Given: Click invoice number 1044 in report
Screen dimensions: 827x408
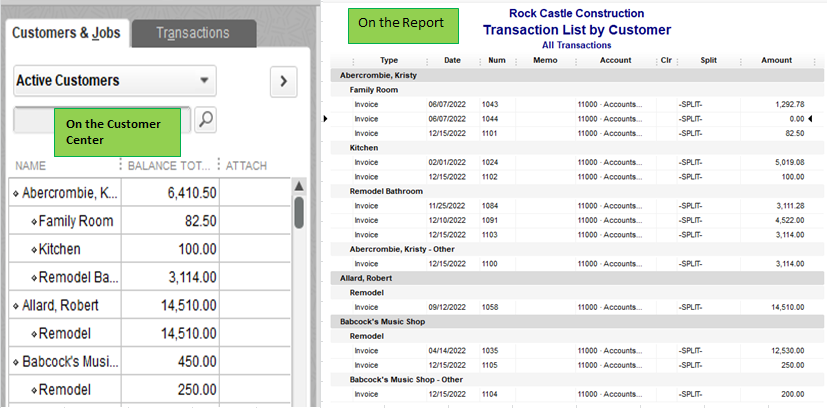Looking at the screenshot, I should point(489,119).
